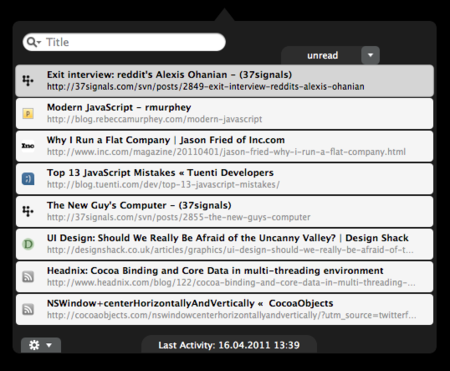Select Exit interview: reddit's Alexis Ohanian title
This screenshot has width=450, height=371.
[x=169, y=74]
